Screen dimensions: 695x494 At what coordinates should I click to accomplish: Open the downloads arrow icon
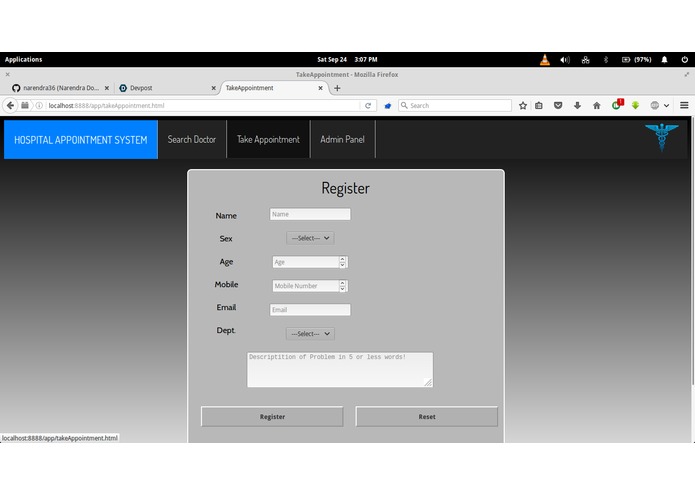click(x=577, y=105)
